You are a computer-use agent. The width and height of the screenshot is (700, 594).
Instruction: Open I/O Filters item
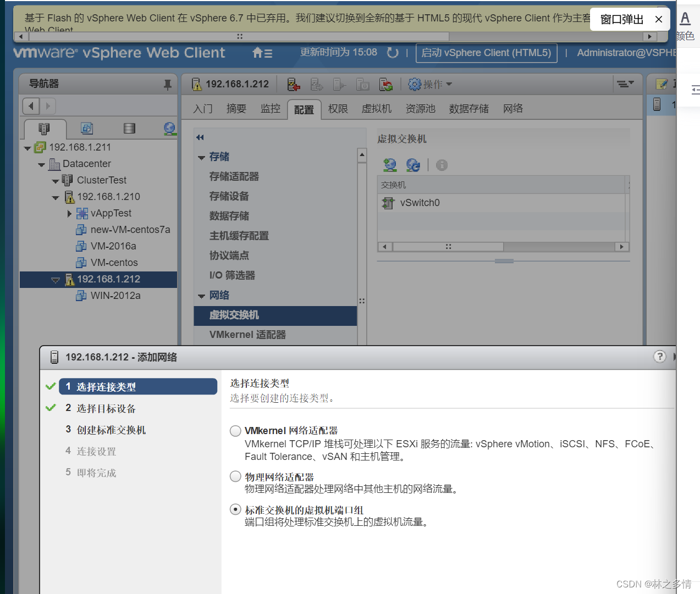click(x=232, y=275)
